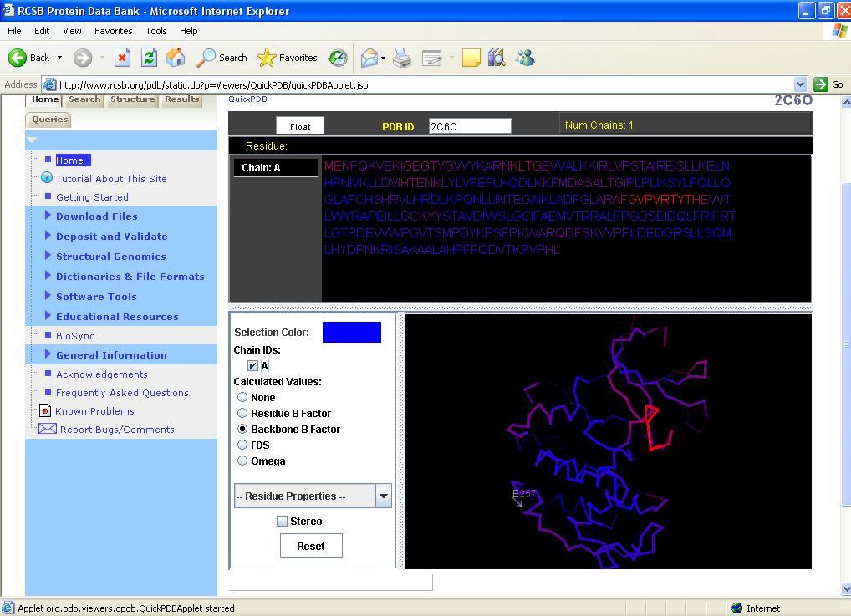Open the File menu
851x616 pixels.
click(15, 31)
